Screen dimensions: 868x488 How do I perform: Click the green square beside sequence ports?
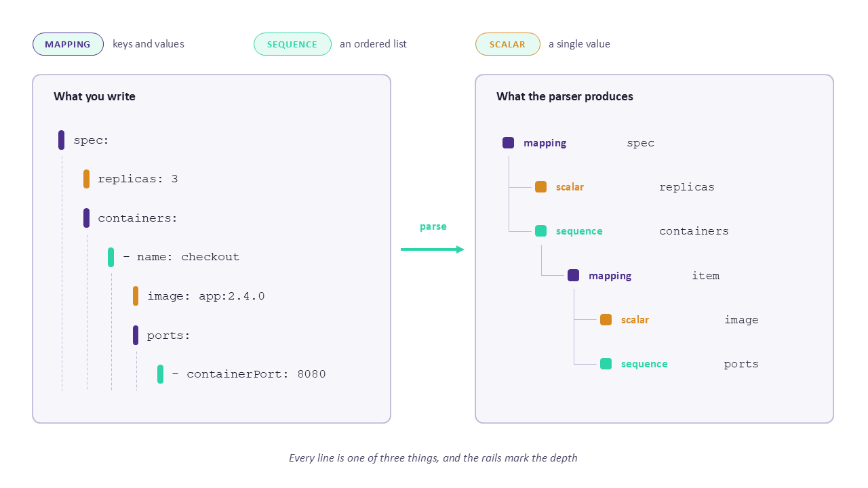click(x=606, y=364)
